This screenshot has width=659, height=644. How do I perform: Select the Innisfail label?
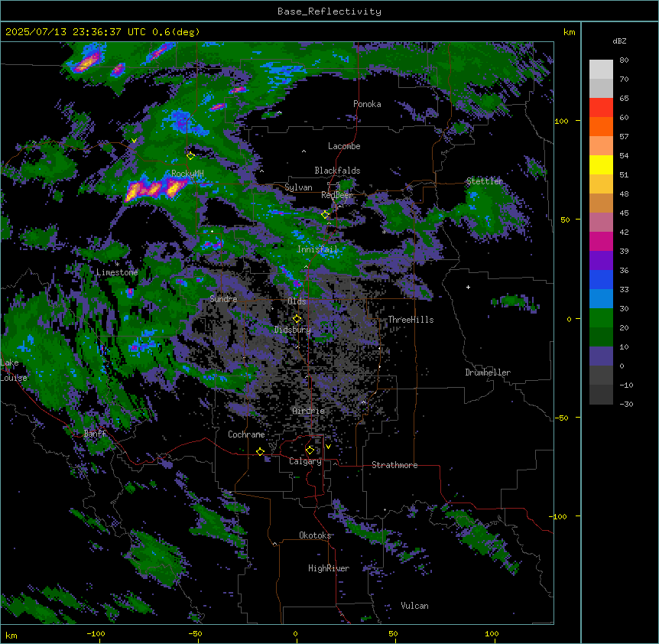pos(317,249)
